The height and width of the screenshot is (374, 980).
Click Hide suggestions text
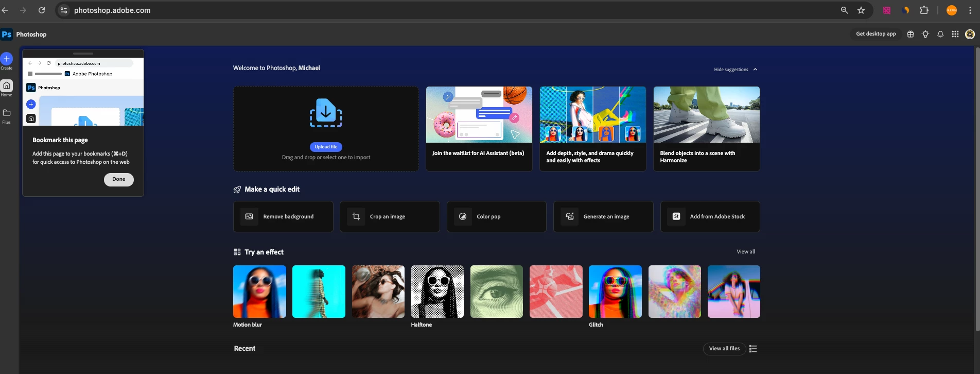[x=731, y=70]
